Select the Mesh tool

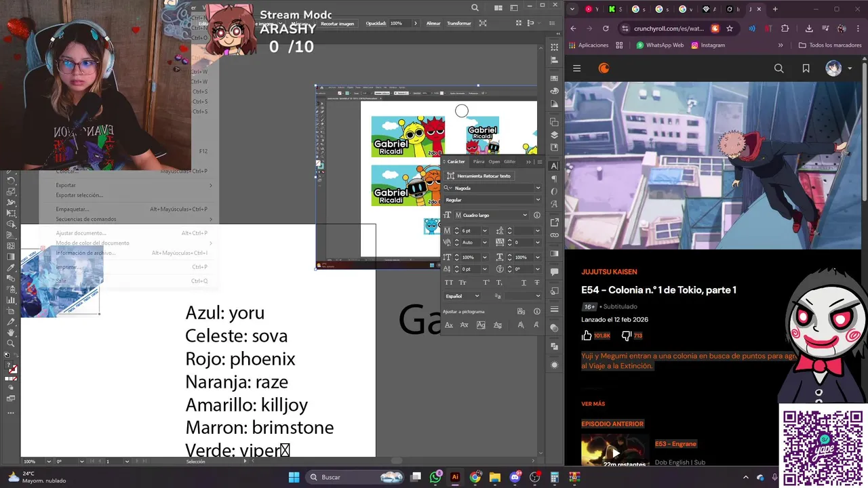(11, 245)
